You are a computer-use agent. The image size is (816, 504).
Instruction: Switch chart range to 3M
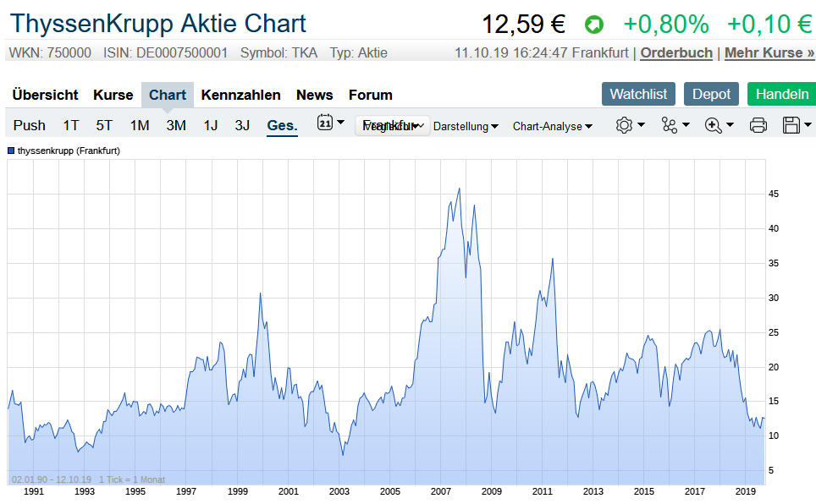coord(176,125)
